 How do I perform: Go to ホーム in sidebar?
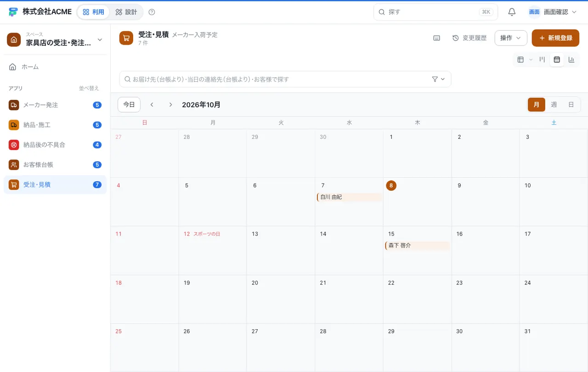click(55, 67)
